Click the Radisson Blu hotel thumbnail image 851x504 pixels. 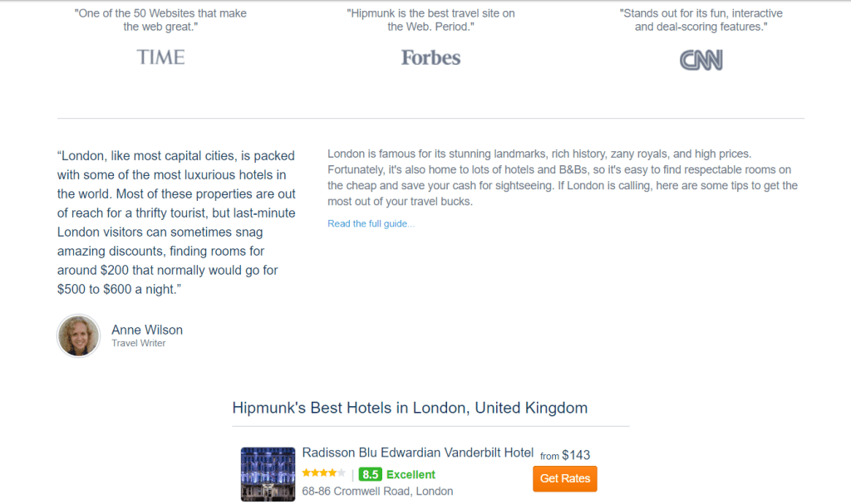tap(268, 474)
